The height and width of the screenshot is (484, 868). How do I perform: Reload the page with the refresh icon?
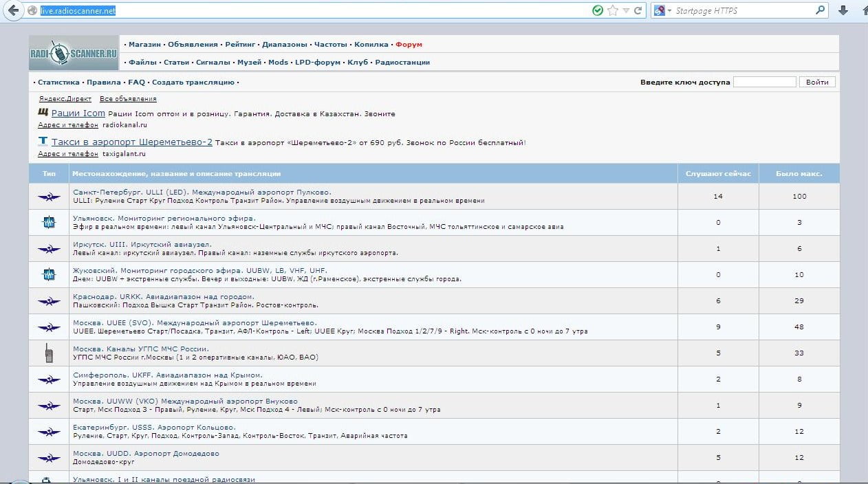coord(638,10)
